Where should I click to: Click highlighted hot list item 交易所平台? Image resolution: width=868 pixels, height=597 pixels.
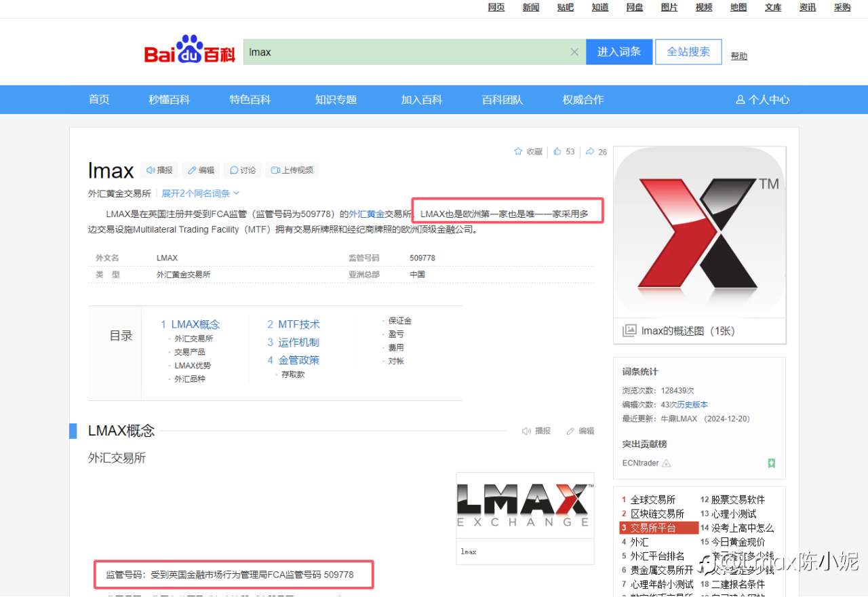point(659,528)
